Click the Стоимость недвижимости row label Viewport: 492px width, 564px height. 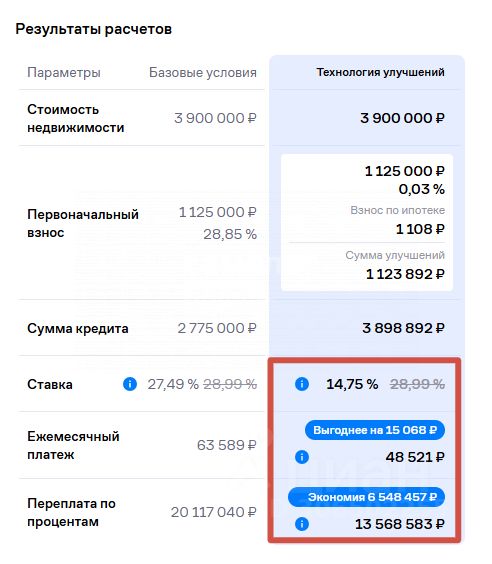pos(76,118)
